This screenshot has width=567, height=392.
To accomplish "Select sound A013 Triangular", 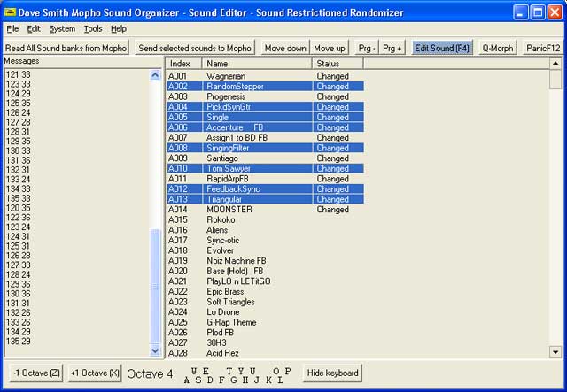I will click(266, 199).
